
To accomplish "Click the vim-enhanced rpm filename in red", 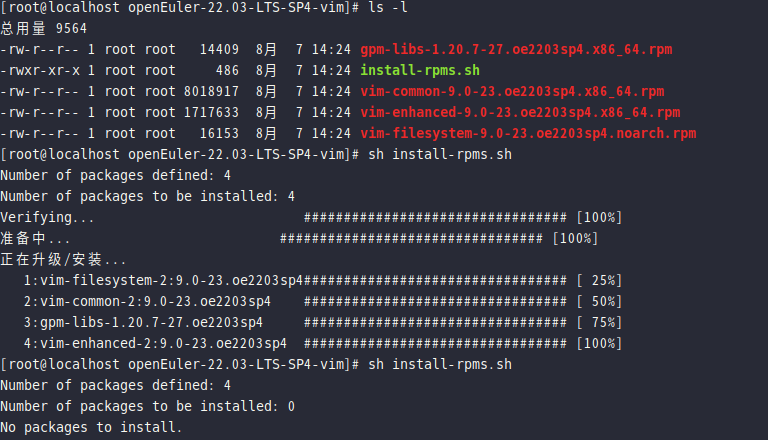I will pos(520,112).
